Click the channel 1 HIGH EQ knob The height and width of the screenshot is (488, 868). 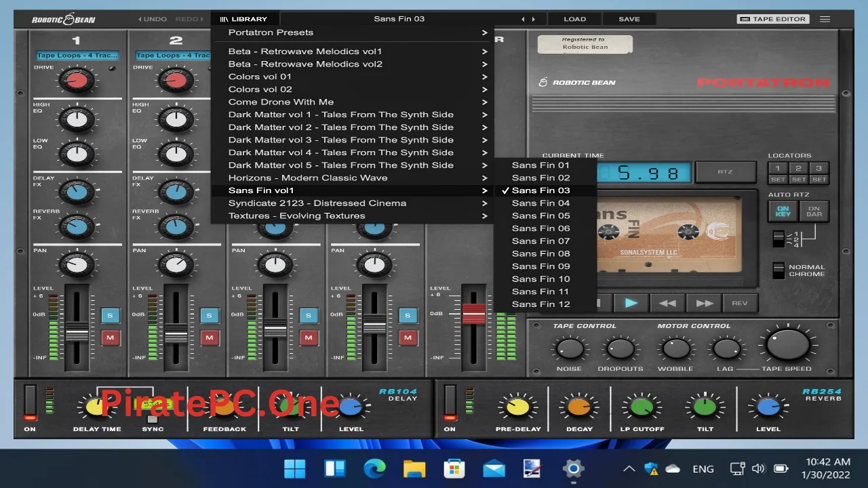pos(77,120)
